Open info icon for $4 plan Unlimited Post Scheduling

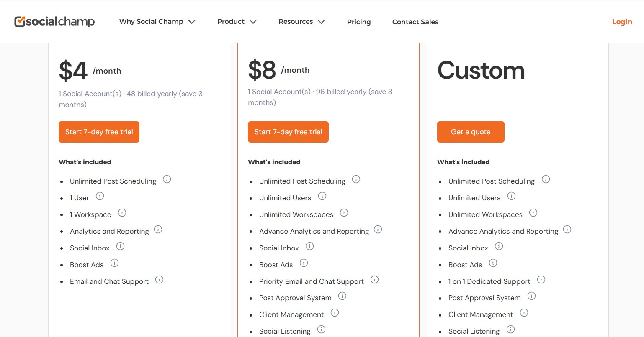[167, 179]
